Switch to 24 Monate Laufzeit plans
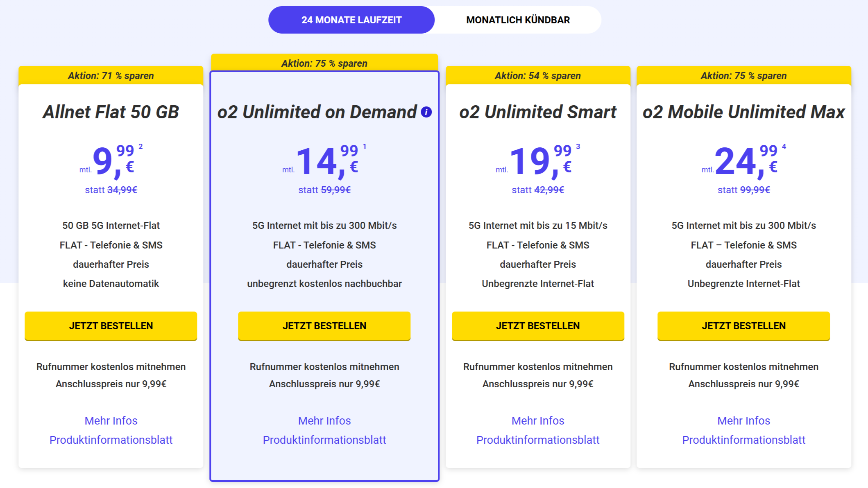 click(351, 20)
